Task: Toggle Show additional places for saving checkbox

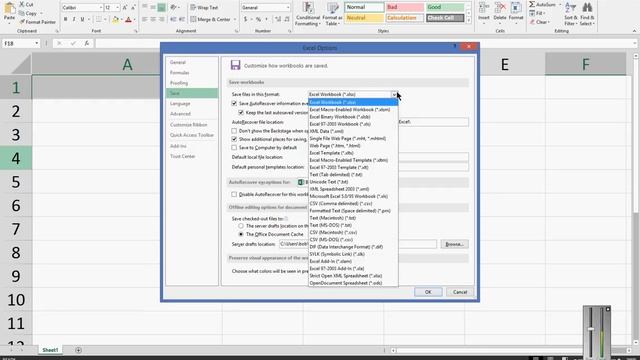Action: [234, 139]
